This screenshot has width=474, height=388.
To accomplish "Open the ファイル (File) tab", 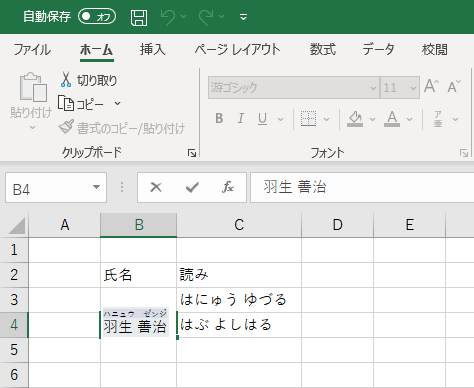I will point(32,50).
